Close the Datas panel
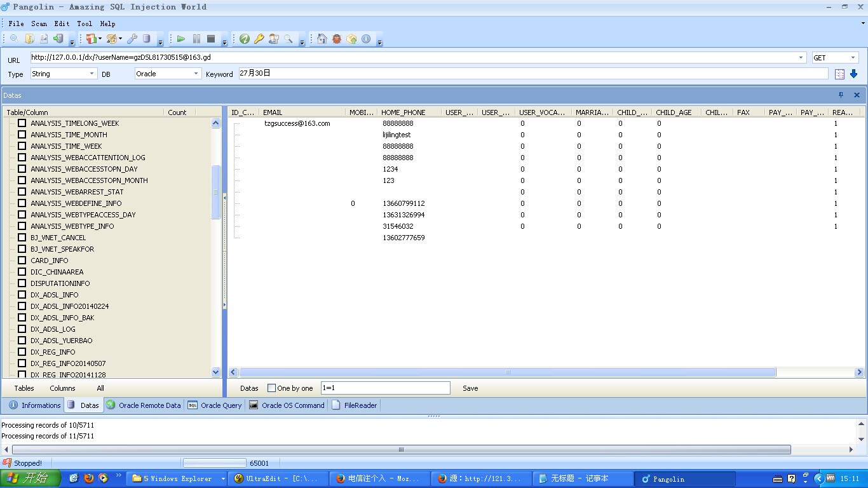Screen dimensions: 868x488 pos(857,95)
